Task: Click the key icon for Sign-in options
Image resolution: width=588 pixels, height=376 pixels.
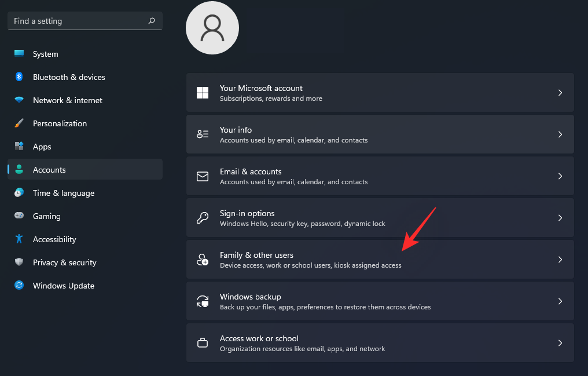Action: (203, 218)
